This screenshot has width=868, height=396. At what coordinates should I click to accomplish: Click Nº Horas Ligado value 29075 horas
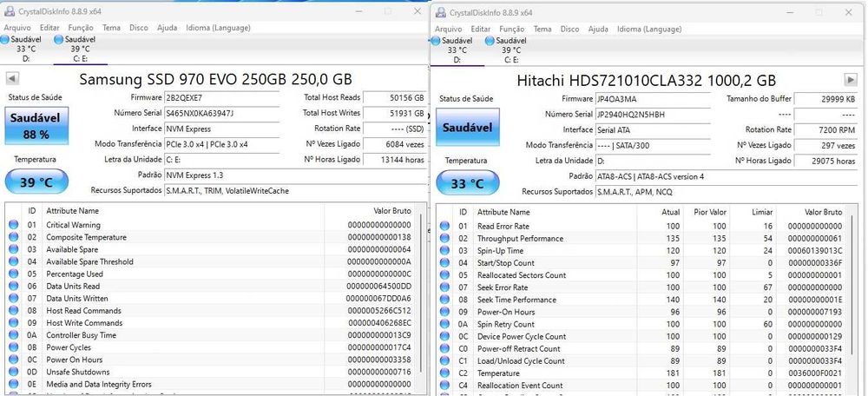tap(825, 161)
